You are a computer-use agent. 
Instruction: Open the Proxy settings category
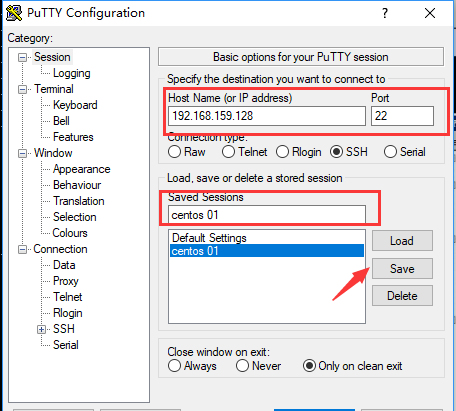click(x=66, y=281)
